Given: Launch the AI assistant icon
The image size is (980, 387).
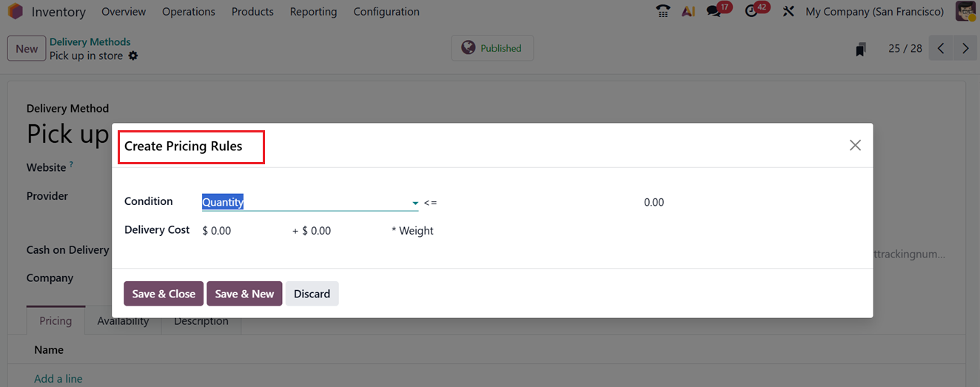Looking at the screenshot, I should click(x=688, y=12).
